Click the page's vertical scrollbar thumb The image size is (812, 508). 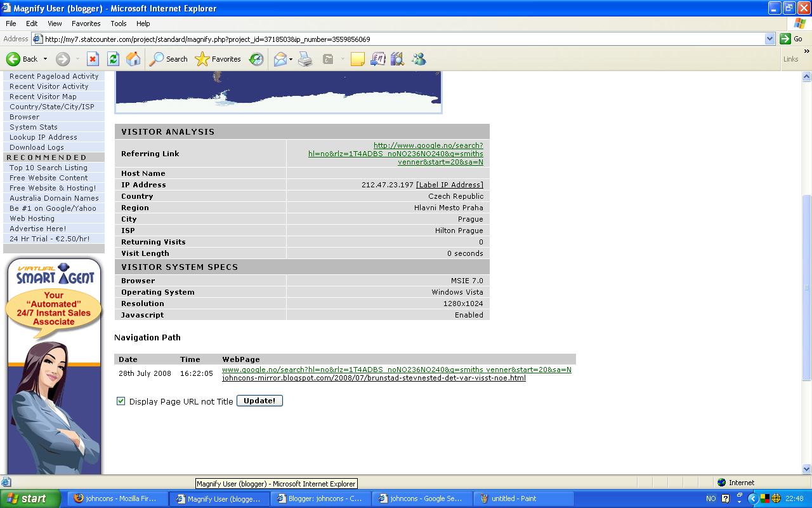[x=807, y=287]
